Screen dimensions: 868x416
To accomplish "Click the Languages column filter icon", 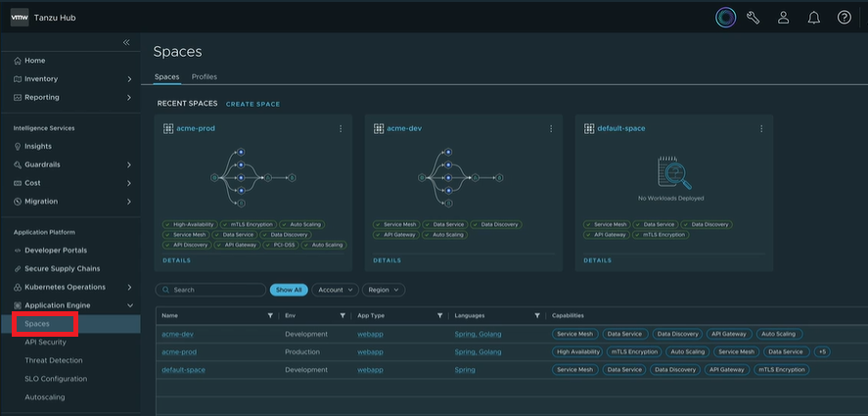I will pyautogui.click(x=537, y=316).
